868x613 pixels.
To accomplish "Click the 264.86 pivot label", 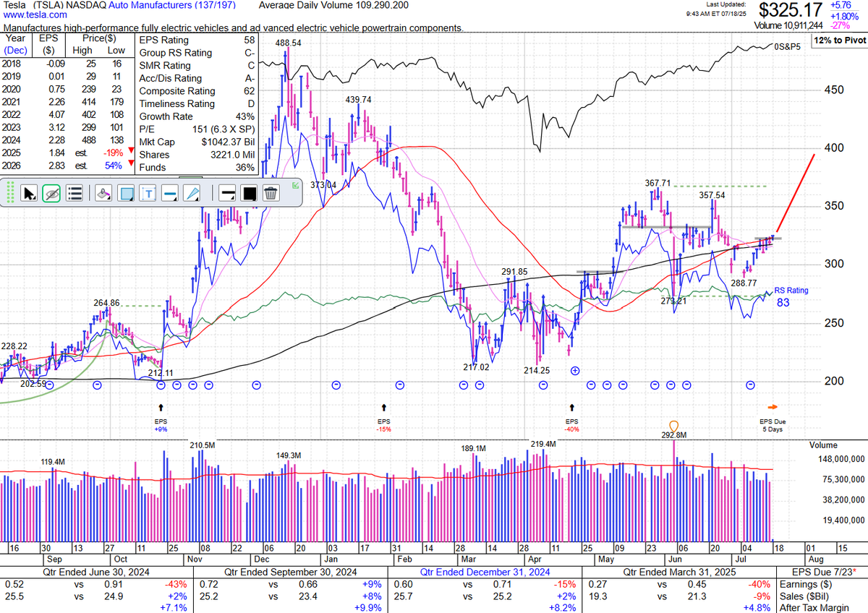I will click(x=106, y=303).
